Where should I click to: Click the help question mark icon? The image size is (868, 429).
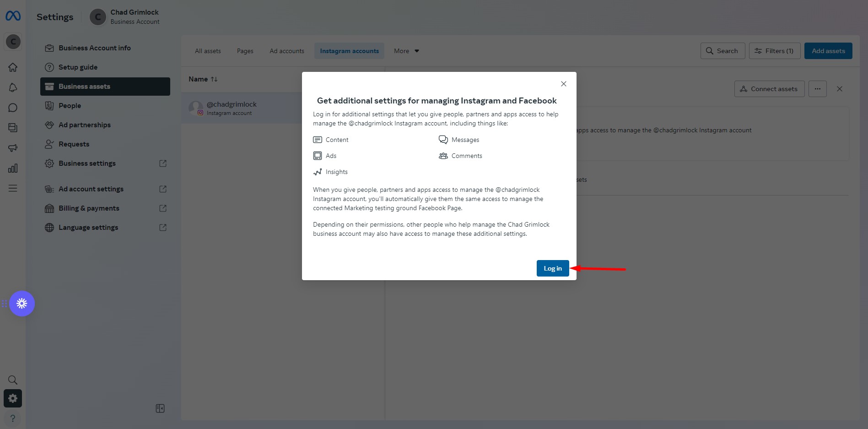pyautogui.click(x=13, y=418)
